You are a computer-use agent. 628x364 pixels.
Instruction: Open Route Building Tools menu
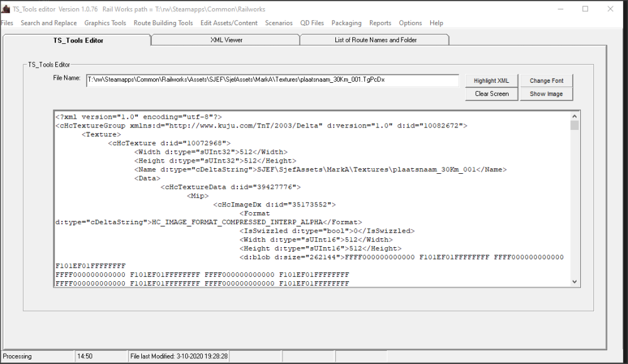(x=163, y=23)
